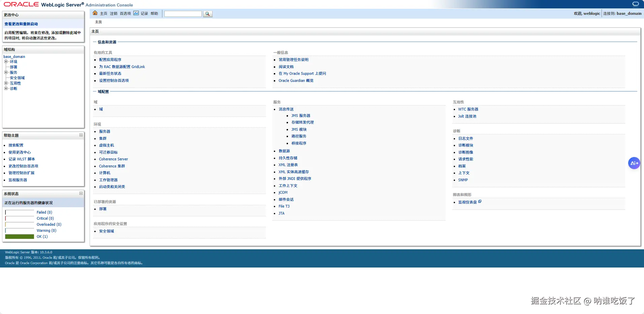644x314 pixels.
Task: Click the magnifier search button
Action: (x=207, y=14)
